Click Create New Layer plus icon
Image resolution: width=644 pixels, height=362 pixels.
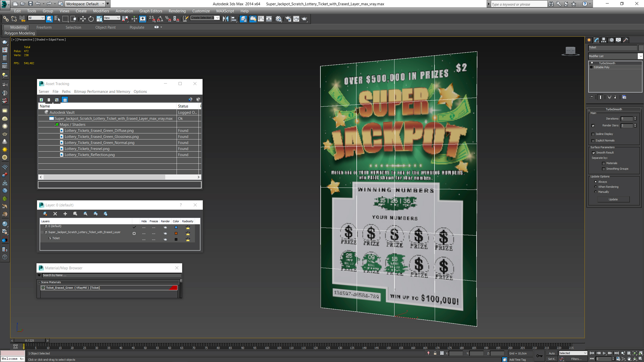[x=65, y=214]
